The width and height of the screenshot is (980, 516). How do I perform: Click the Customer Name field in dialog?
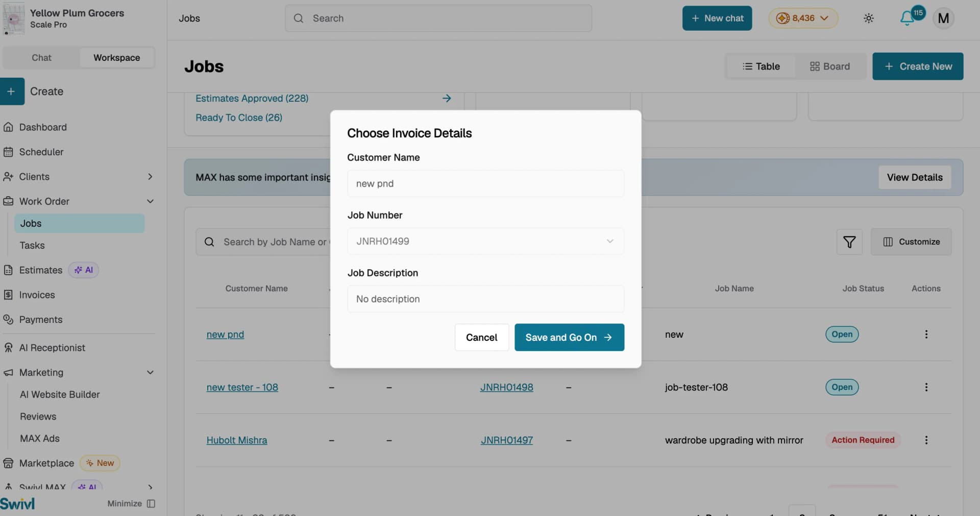(485, 183)
